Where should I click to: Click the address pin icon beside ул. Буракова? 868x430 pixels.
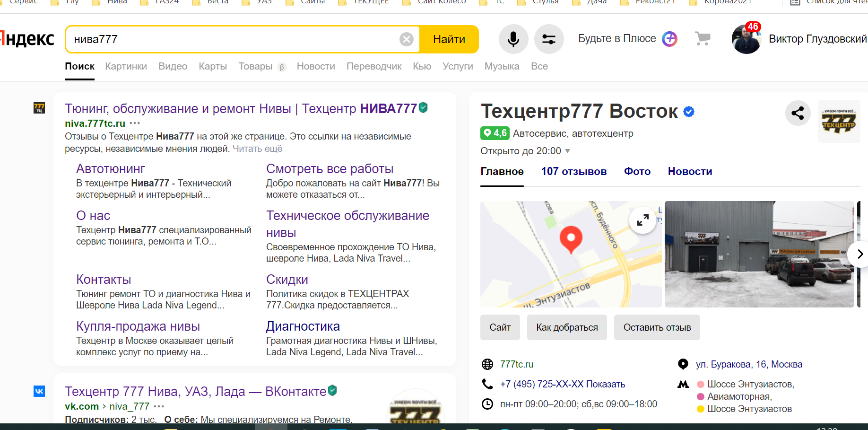[x=683, y=364]
